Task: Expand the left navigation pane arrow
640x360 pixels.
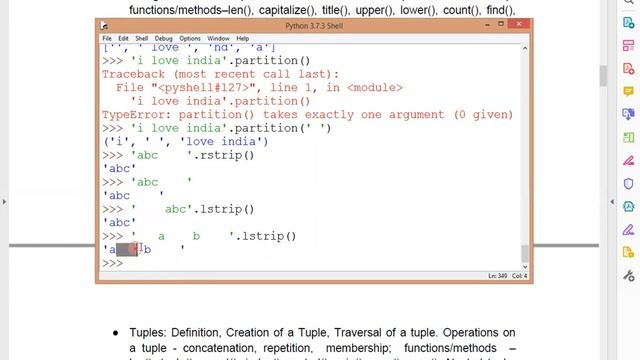Action: (x=4, y=202)
